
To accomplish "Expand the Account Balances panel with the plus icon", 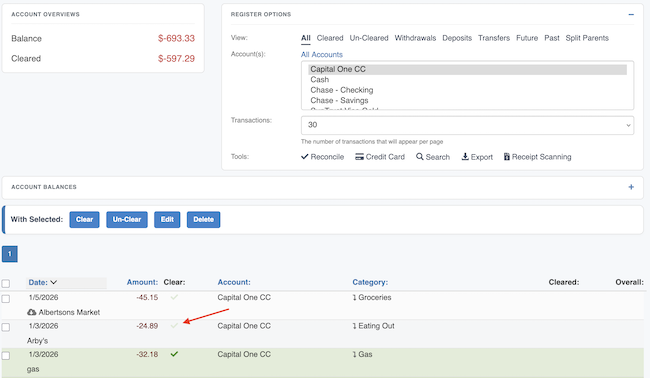I will 631,187.
